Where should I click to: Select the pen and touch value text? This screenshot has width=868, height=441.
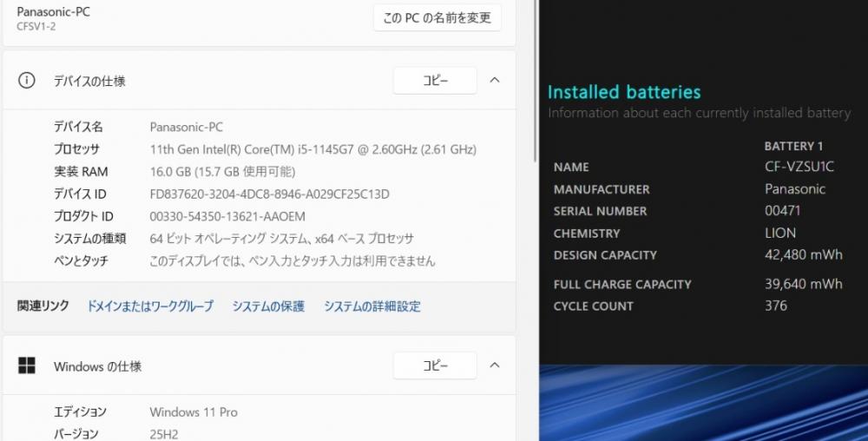point(293,260)
